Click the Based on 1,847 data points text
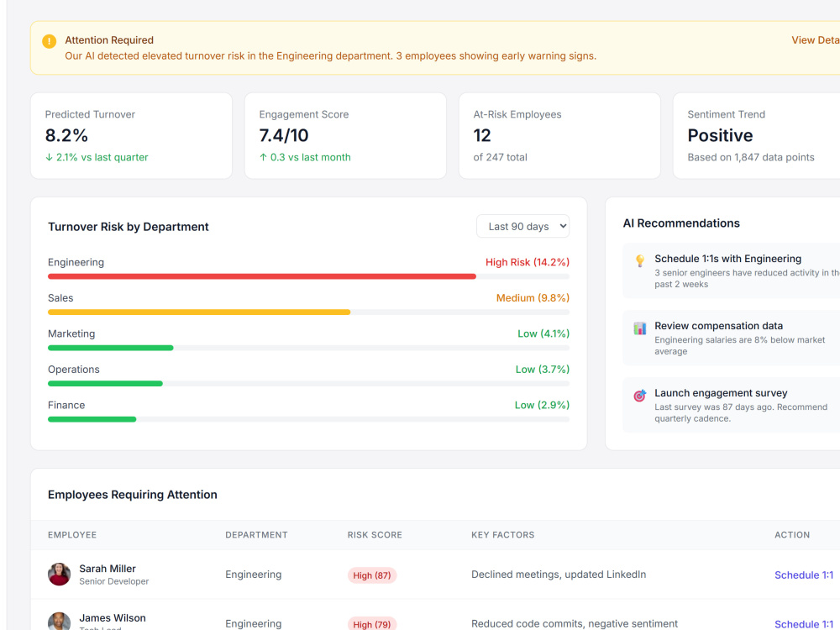The height and width of the screenshot is (630, 840). [750, 157]
